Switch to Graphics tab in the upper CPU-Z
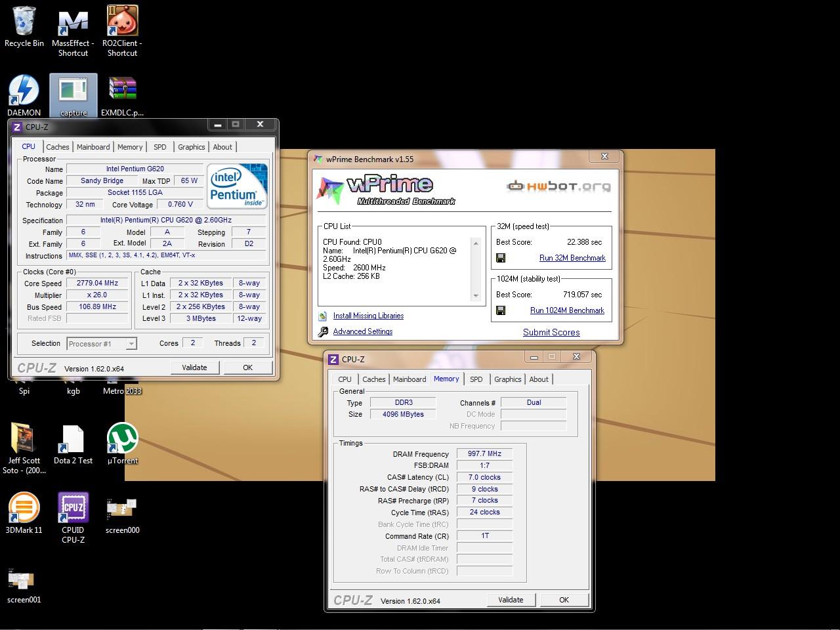Screen dimensions: 840x630 point(192,147)
